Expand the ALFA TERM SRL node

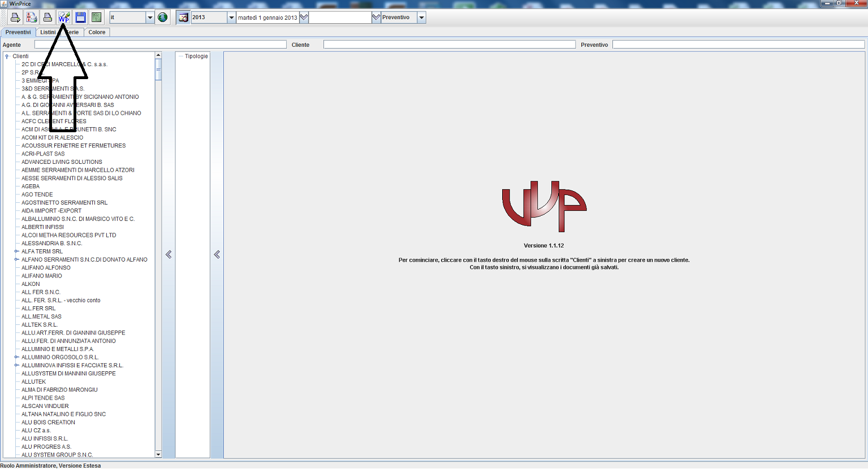coord(16,251)
